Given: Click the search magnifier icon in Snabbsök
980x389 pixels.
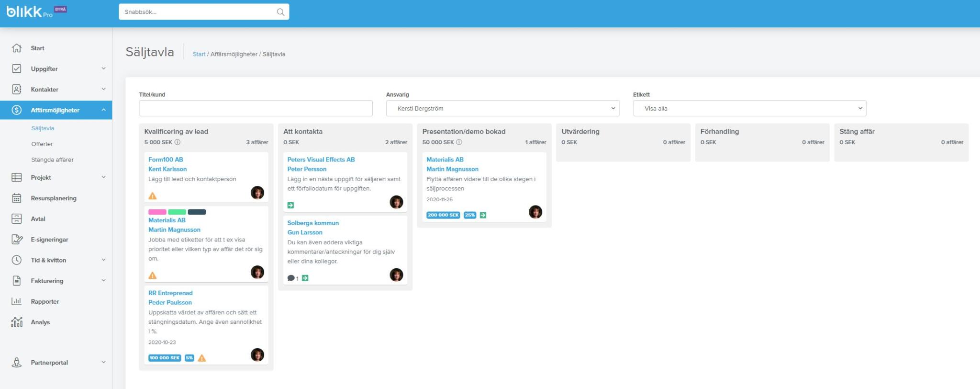Looking at the screenshot, I should coord(280,12).
